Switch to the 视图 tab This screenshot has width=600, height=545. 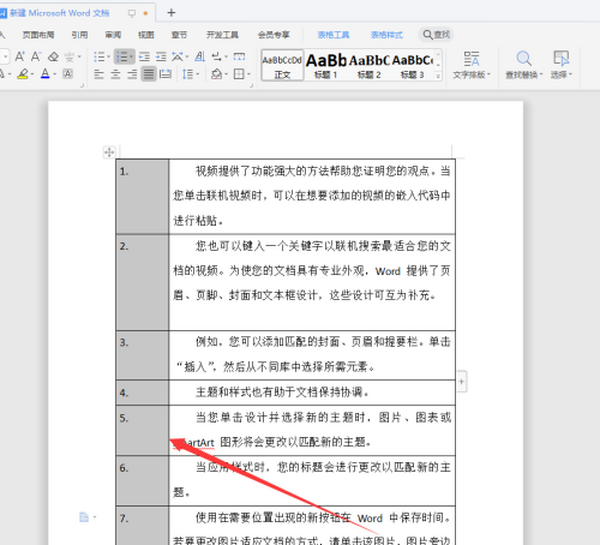[146, 35]
